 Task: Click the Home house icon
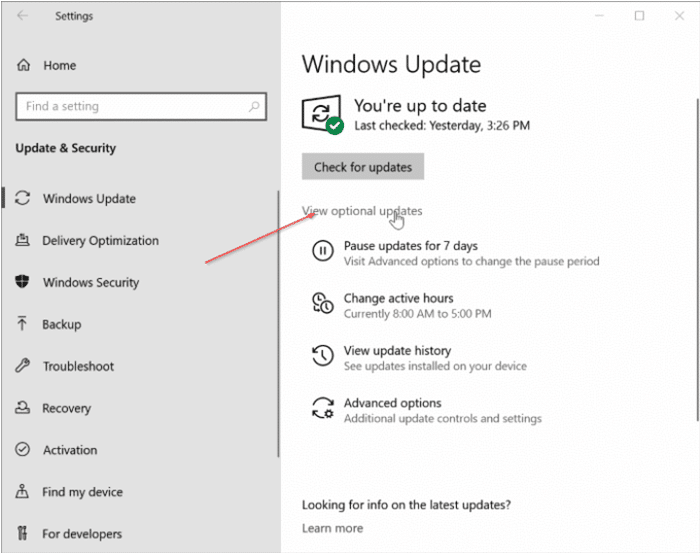24,65
